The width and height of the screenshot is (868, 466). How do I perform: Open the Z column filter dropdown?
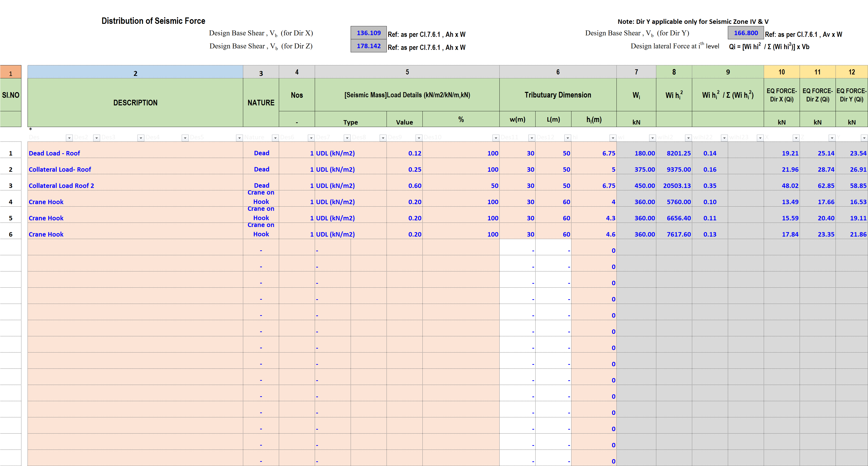[832, 138]
